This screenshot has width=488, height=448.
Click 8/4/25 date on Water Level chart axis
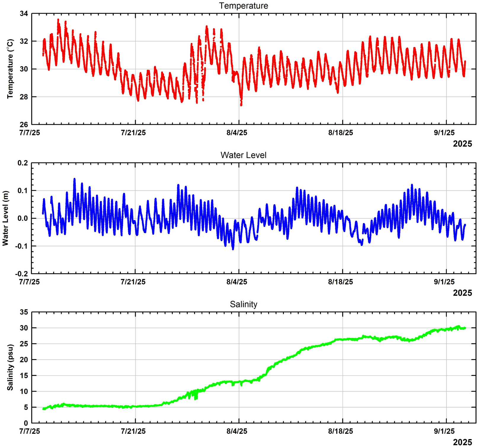237,282
